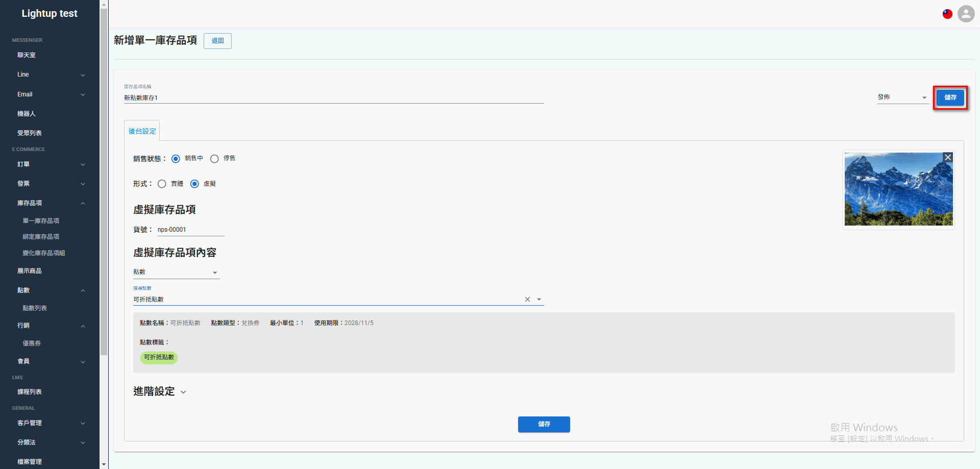Click the top-right 儲存 save button
The width and height of the screenshot is (980, 469).
pos(950,97)
